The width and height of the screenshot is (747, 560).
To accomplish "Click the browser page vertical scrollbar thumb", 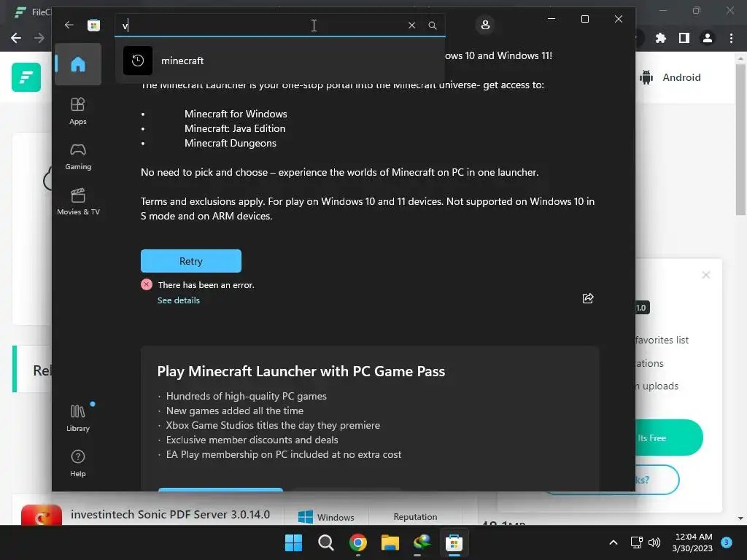I will 740,139.
